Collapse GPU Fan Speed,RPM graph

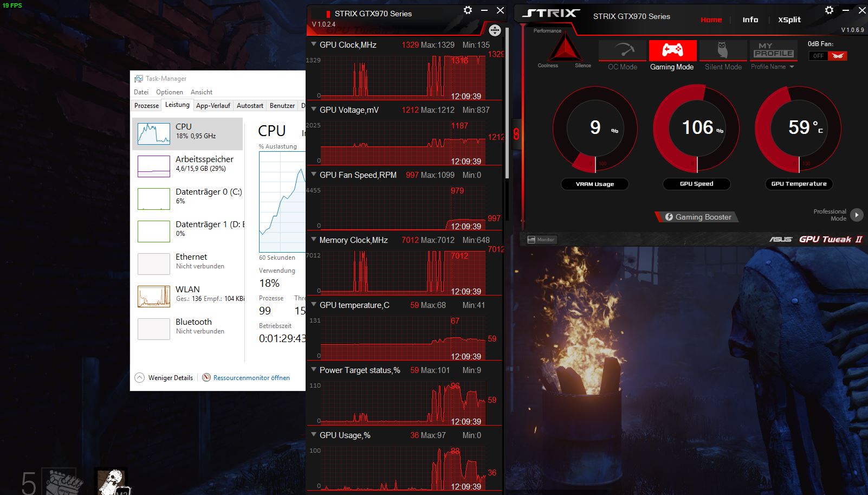[x=314, y=175]
